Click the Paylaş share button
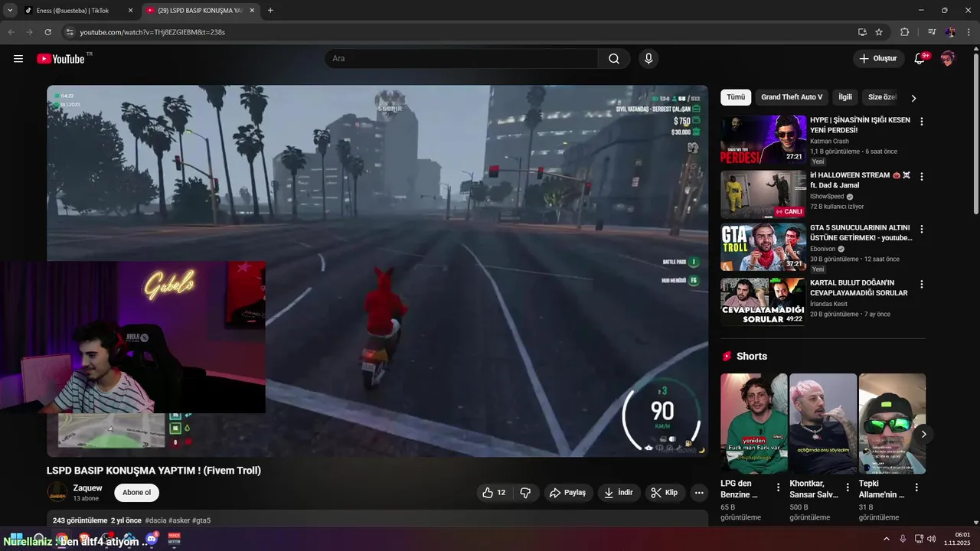 coord(567,493)
